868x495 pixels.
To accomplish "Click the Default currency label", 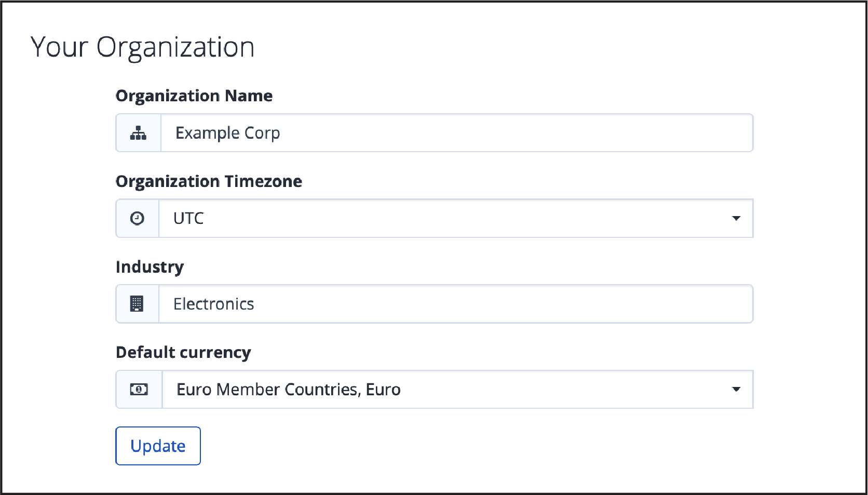I will pos(183,352).
